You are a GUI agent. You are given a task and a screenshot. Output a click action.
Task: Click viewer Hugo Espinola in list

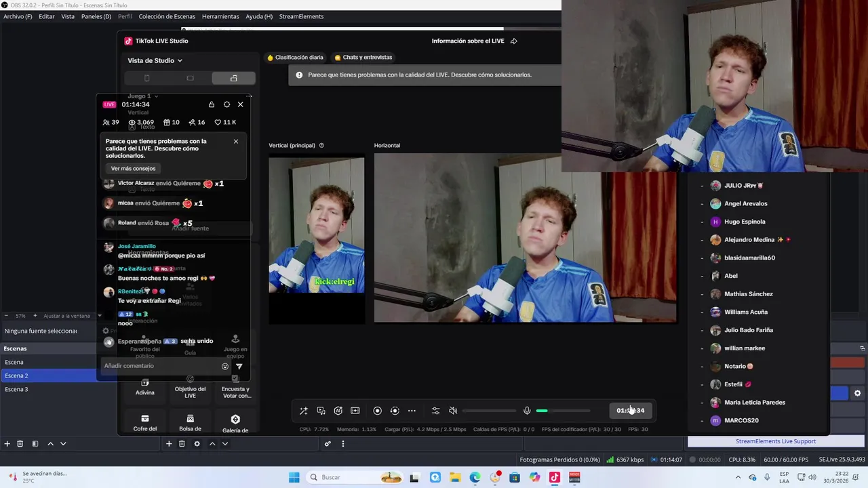pyautogui.click(x=745, y=222)
